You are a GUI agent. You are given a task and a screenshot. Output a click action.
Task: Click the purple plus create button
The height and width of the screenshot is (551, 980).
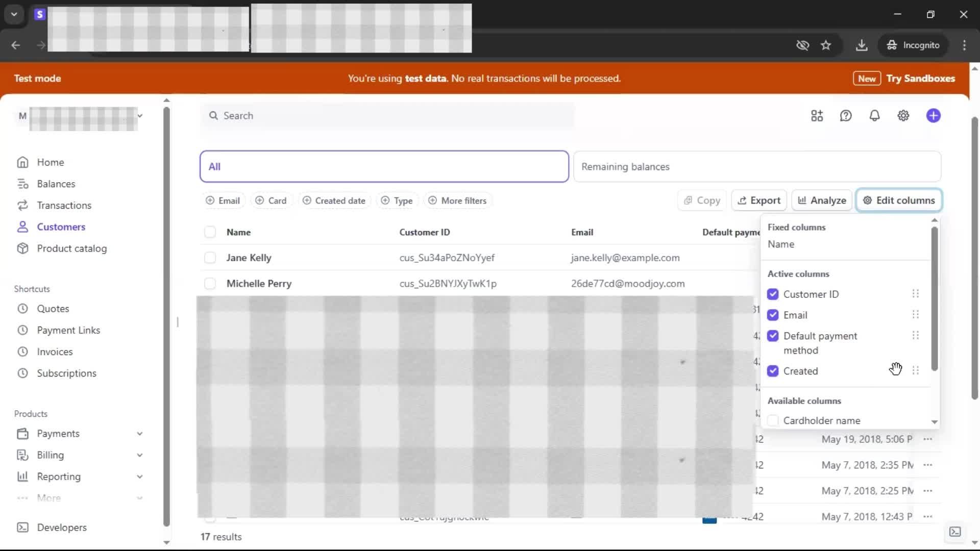point(933,116)
